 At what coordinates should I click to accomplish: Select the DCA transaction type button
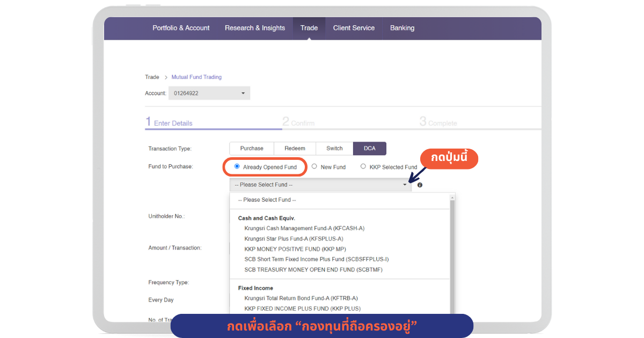point(369,149)
